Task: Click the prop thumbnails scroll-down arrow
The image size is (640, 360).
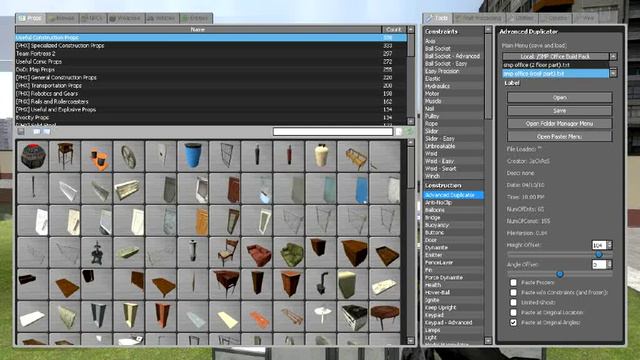Action: (411, 340)
